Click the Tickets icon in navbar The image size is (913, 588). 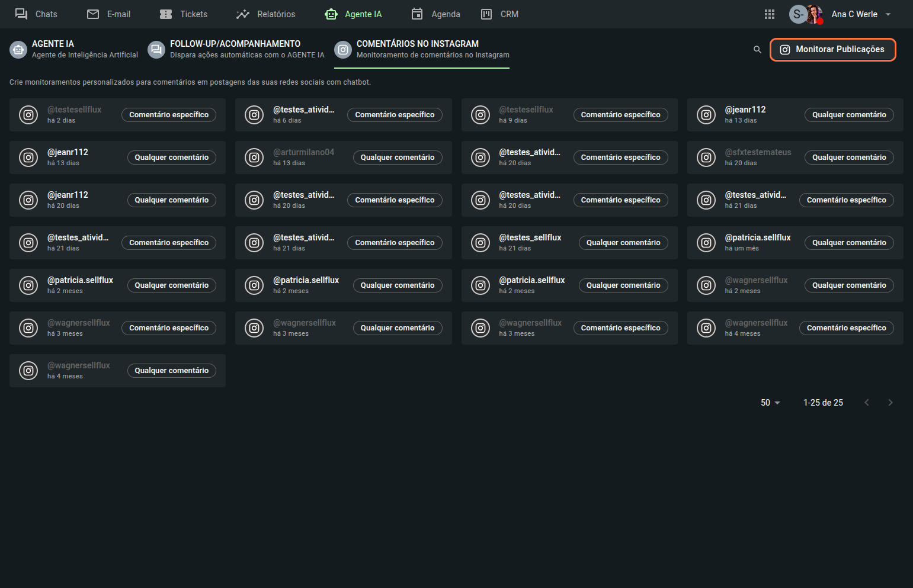pos(166,14)
